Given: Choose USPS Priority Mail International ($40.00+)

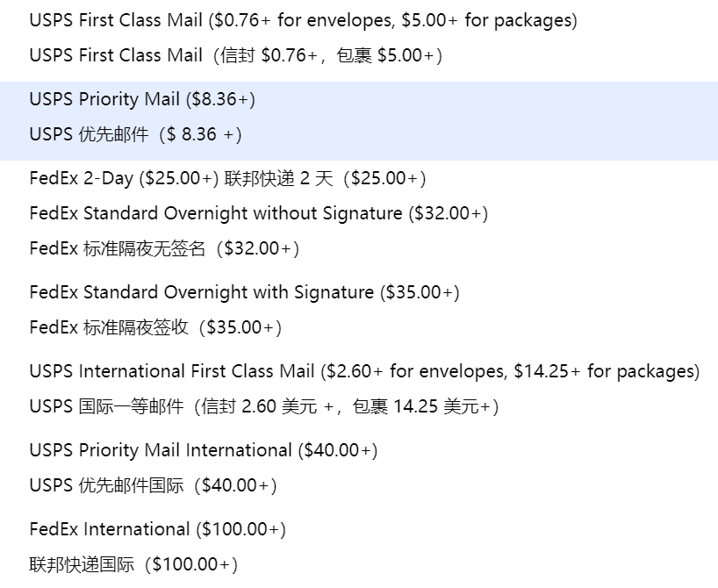Looking at the screenshot, I should (x=203, y=450).
